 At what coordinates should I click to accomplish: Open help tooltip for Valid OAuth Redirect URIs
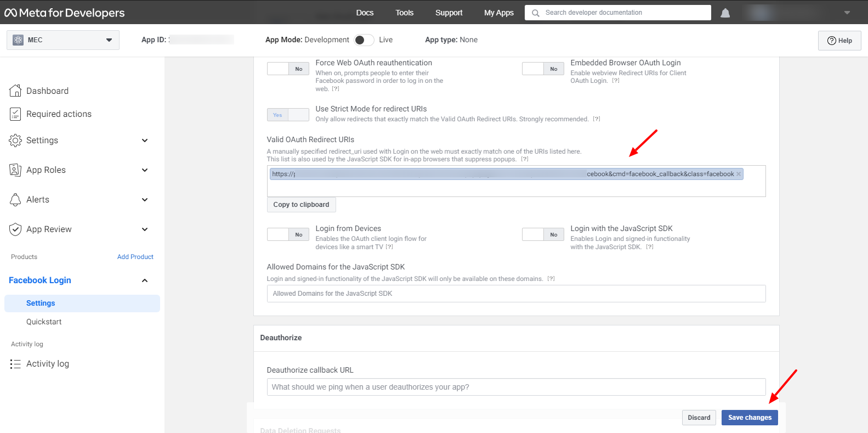(525, 159)
